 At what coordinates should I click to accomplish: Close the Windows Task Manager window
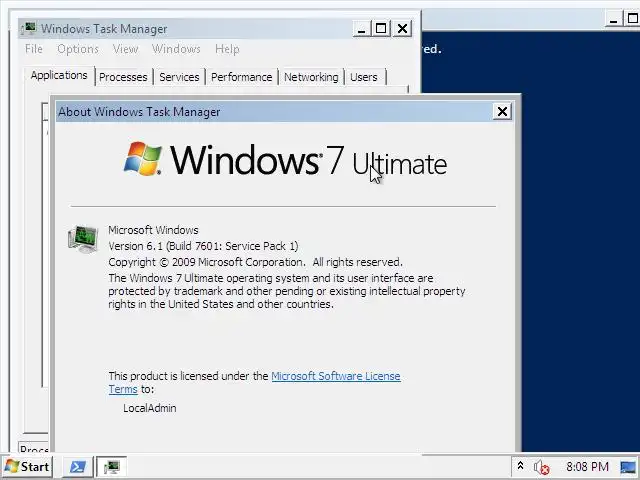(x=402, y=29)
